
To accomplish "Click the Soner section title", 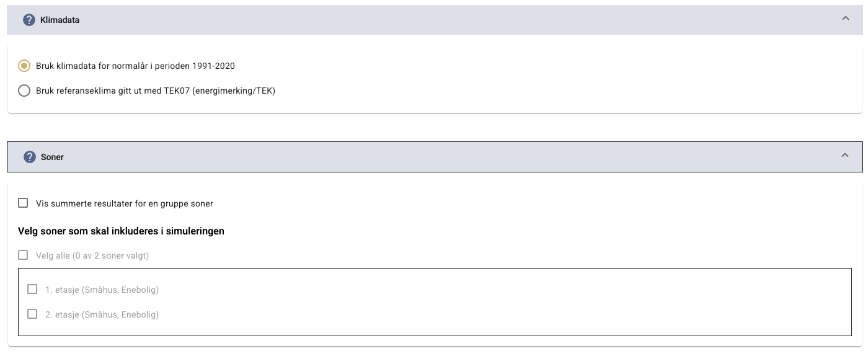I will pos(52,157).
